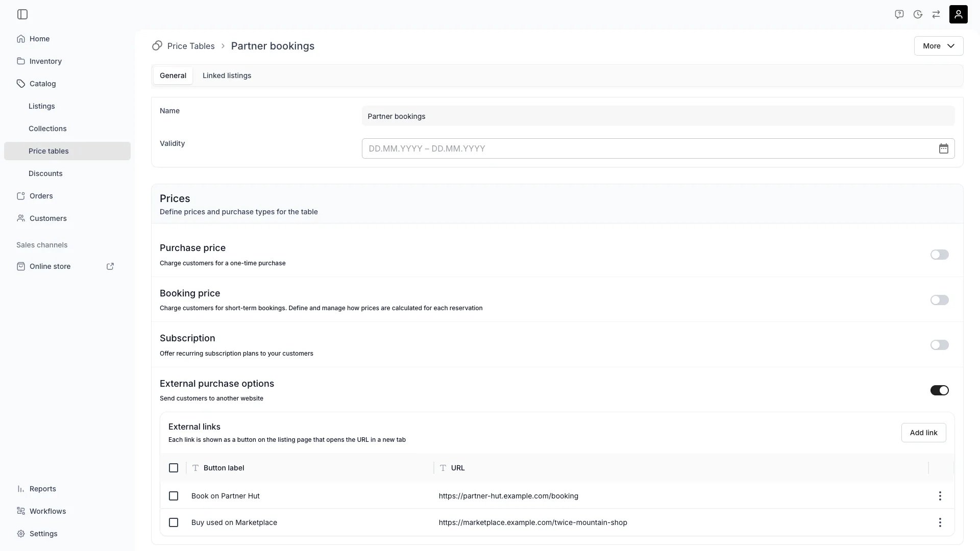Select Price tables in the sidebar

click(67, 151)
